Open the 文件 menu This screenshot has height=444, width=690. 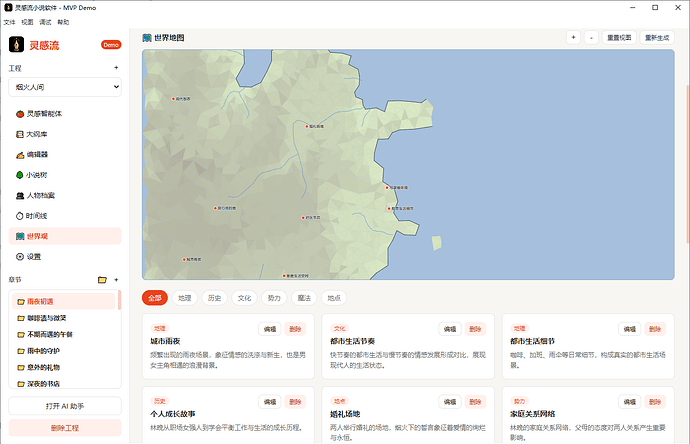pos(9,22)
